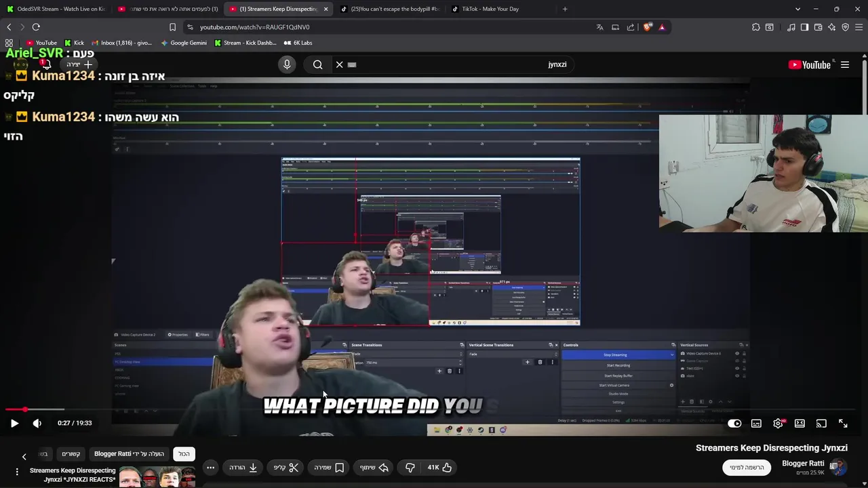Switch to the TikTok Make Your Day tab
Screen dimensions: 868x488
click(500, 9)
